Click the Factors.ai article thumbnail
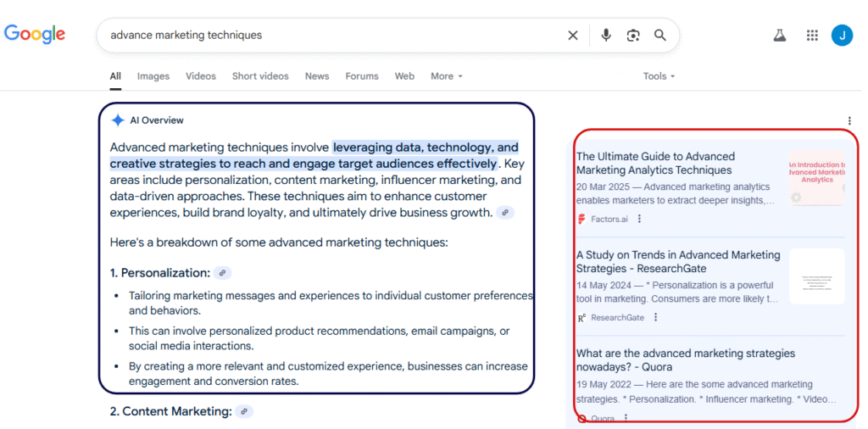The height and width of the screenshot is (429, 868). click(817, 178)
